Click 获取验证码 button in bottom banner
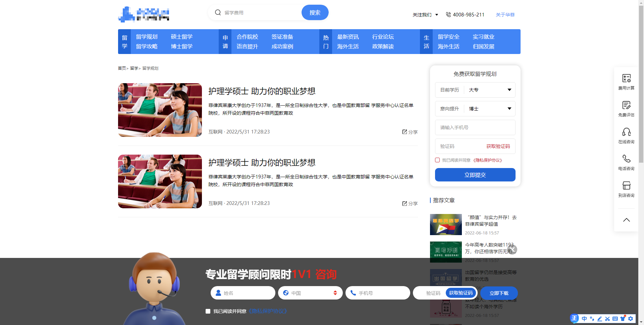This screenshot has height=325, width=644. coord(461,293)
